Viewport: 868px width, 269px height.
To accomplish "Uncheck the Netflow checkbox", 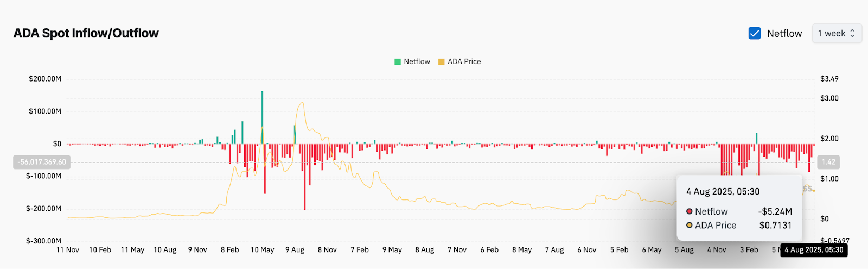I will (755, 33).
